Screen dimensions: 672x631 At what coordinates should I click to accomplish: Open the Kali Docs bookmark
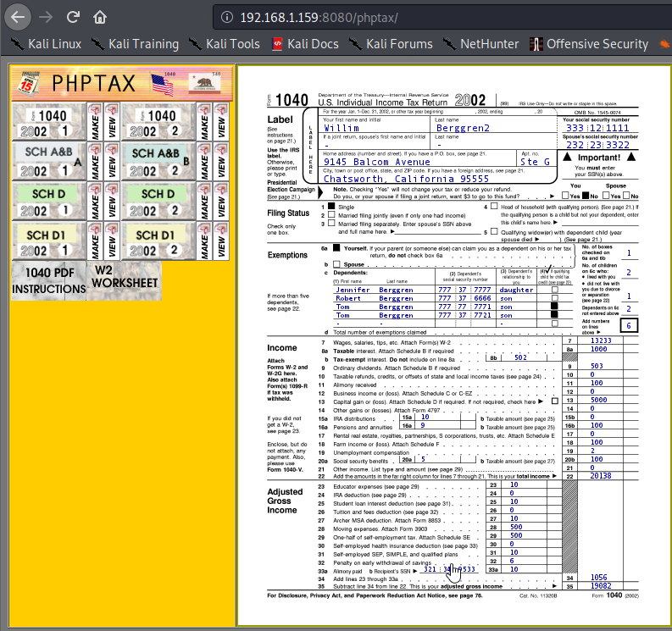307,44
